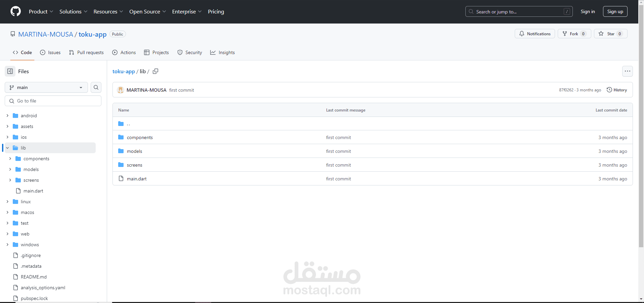The height and width of the screenshot is (303, 644).
Task: Click the file search magnifier icon
Action: pyautogui.click(x=96, y=87)
